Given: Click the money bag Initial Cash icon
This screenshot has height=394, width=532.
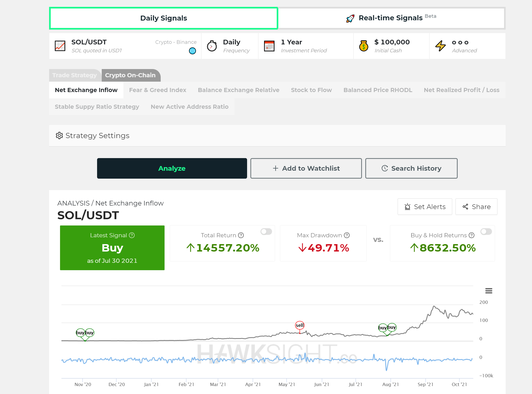Looking at the screenshot, I should 364,46.
